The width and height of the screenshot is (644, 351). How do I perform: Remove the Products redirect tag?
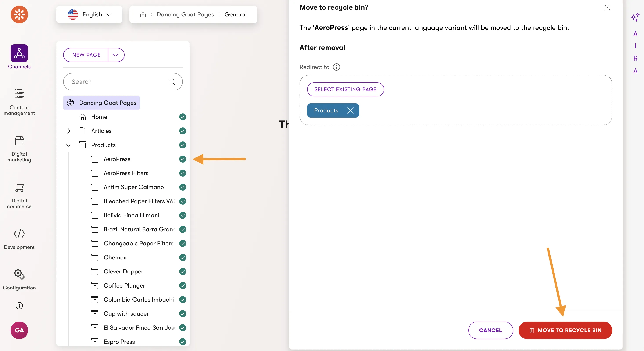pos(351,110)
